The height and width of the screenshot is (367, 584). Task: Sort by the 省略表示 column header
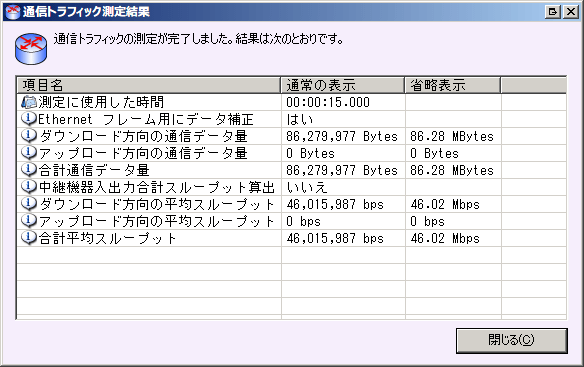[x=453, y=85]
